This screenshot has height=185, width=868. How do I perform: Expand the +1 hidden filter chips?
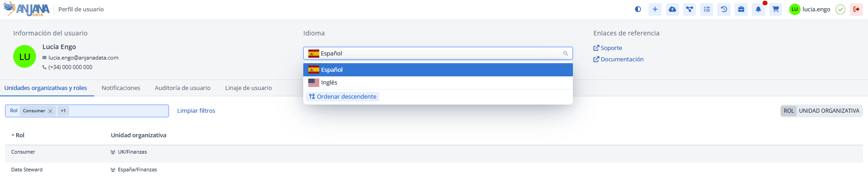tap(63, 111)
